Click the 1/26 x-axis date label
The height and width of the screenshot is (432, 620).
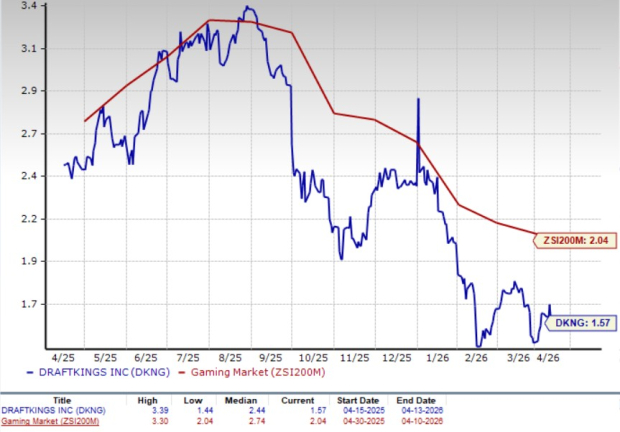pos(434,356)
